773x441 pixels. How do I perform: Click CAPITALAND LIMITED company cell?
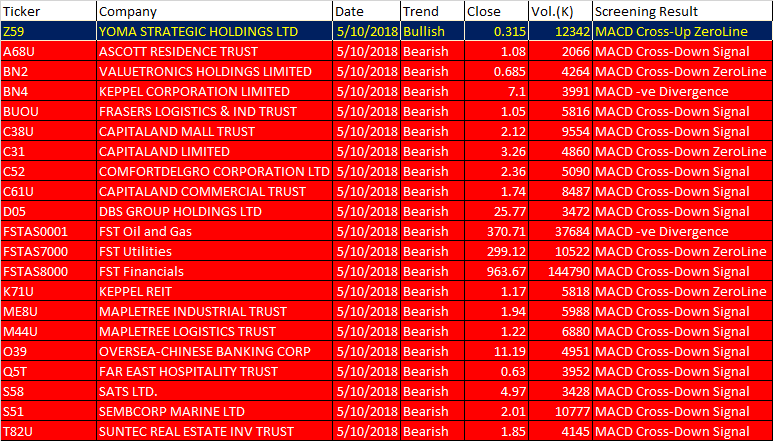pyautogui.click(x=214, y=151)
